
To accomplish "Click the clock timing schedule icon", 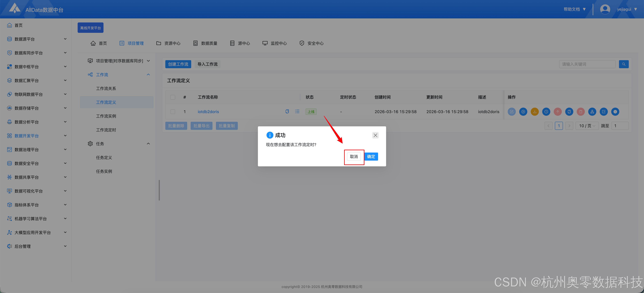I will click(546, 112).
